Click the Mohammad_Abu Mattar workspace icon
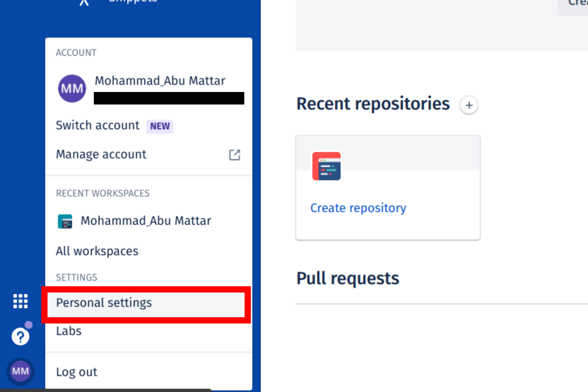Image resolution: width=588 pixels, height=392 pixels. [x=65, y=221]
